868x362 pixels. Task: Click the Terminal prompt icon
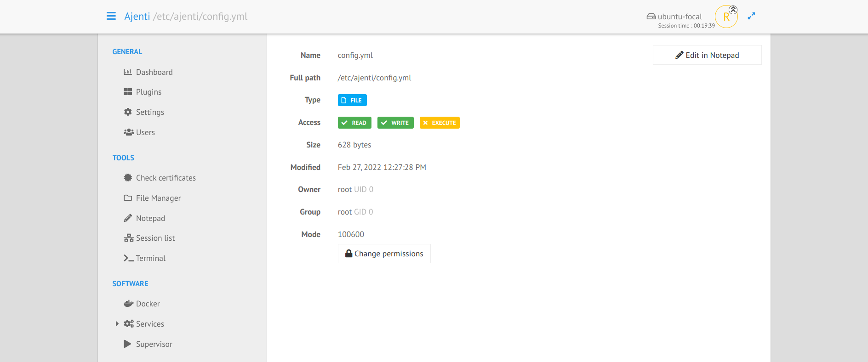click(x=129, y=258)
